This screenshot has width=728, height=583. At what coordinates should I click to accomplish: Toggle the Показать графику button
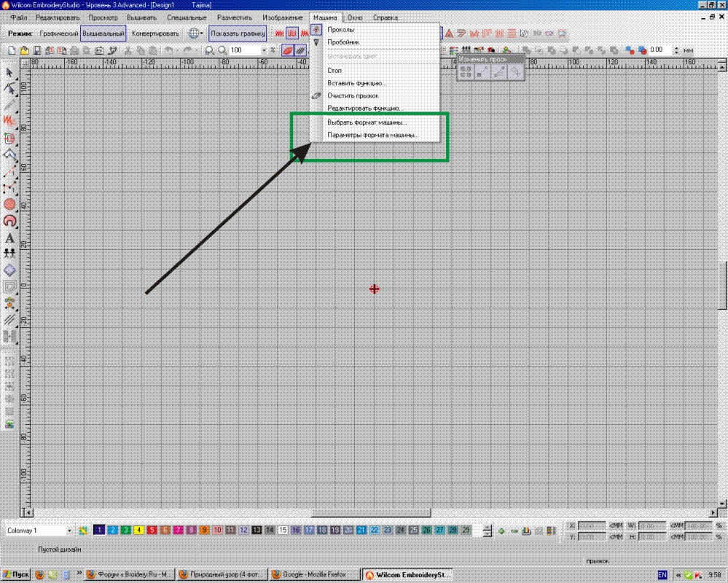click(x=237, y=34)
